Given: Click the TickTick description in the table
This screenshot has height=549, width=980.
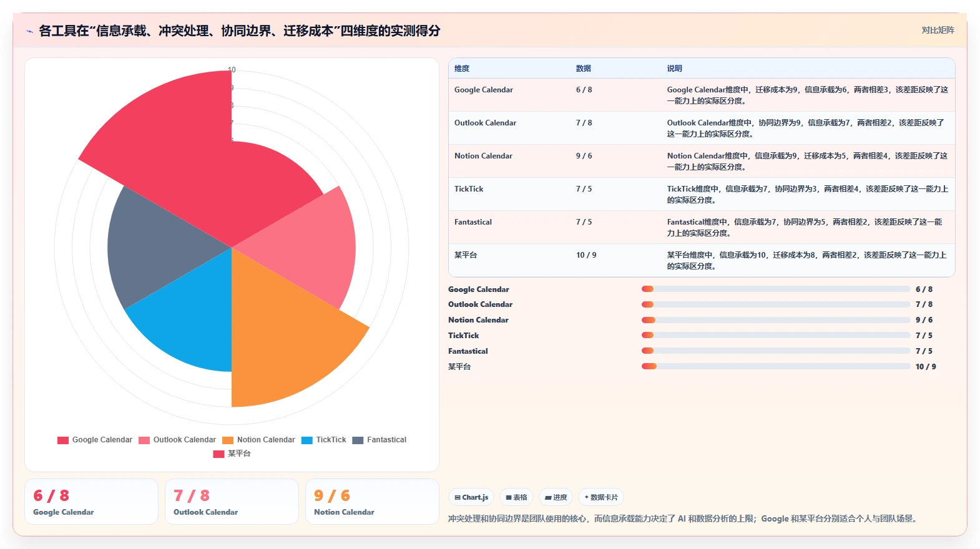Looking at the screenshot, I should pyautogui.click(x=808, y=195).
